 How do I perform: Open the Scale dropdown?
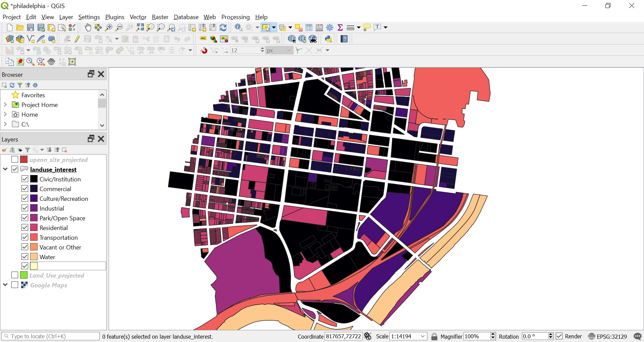423,336
